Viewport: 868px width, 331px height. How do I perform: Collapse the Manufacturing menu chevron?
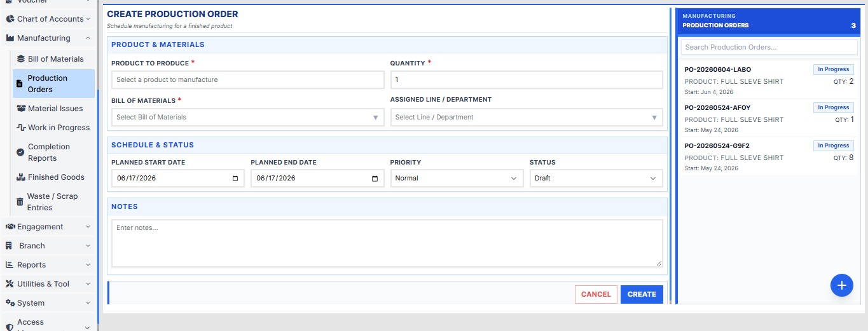pyautogui.click(x=88, y=38)
